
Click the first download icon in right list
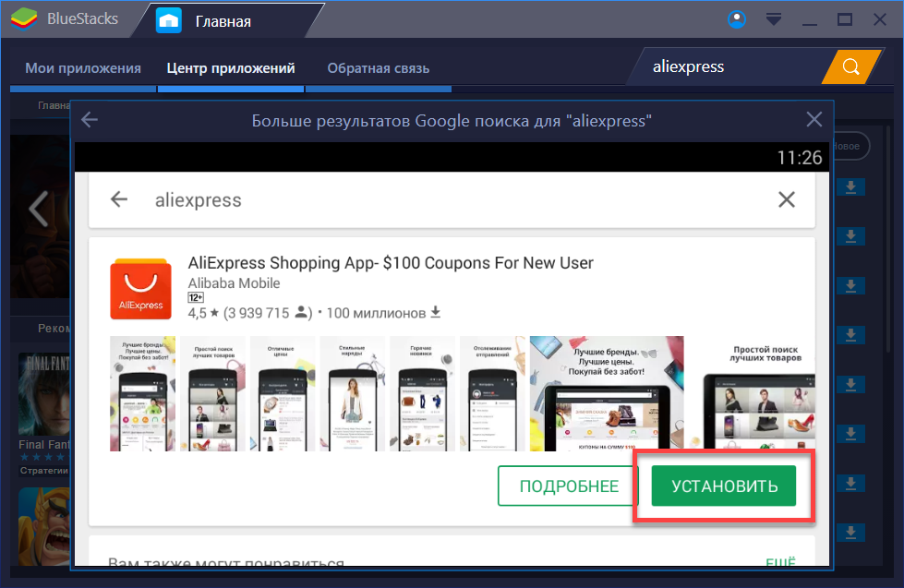850,187
